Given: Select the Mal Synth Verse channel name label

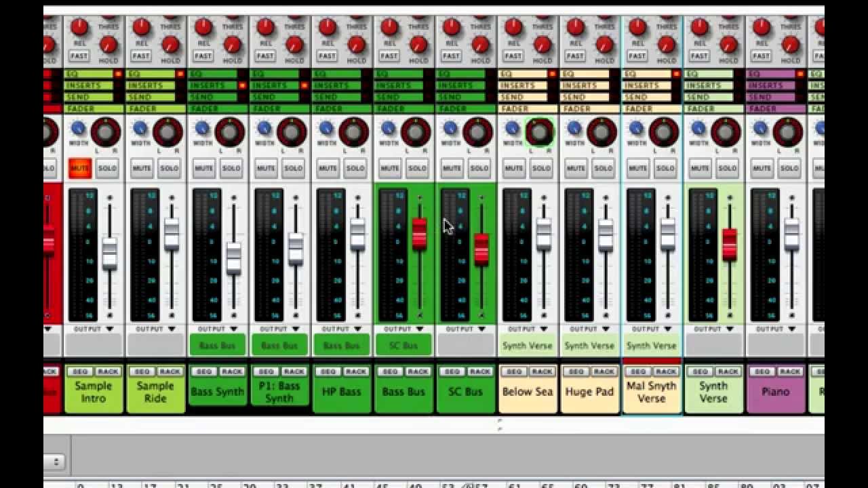Looking at the screenshot, I should click(x=652, y=392).
